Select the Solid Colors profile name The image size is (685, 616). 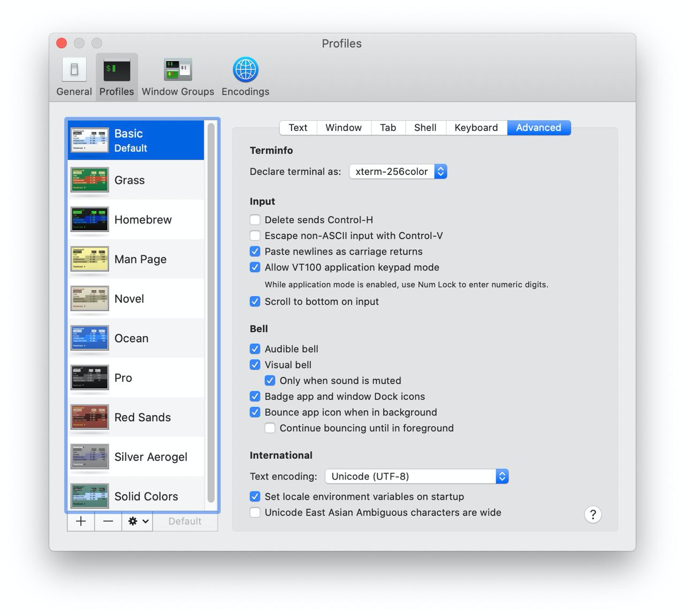click(x=146, y=497)
